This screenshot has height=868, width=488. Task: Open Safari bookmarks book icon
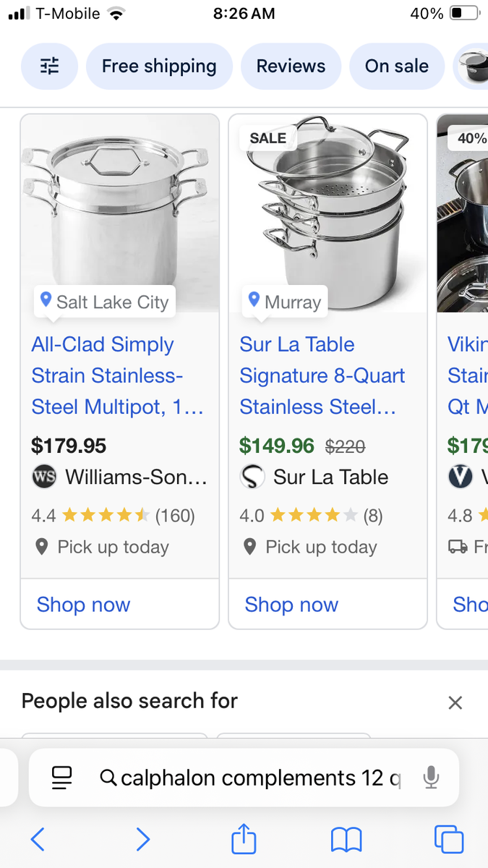(346, 839)
